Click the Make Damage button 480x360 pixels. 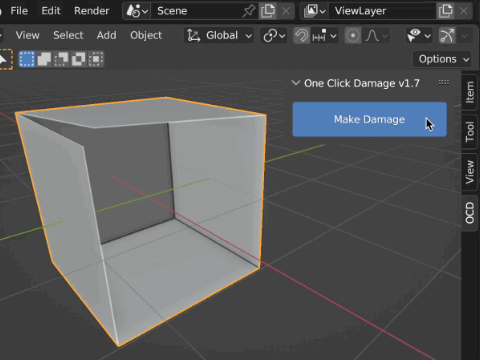point(369,119)
